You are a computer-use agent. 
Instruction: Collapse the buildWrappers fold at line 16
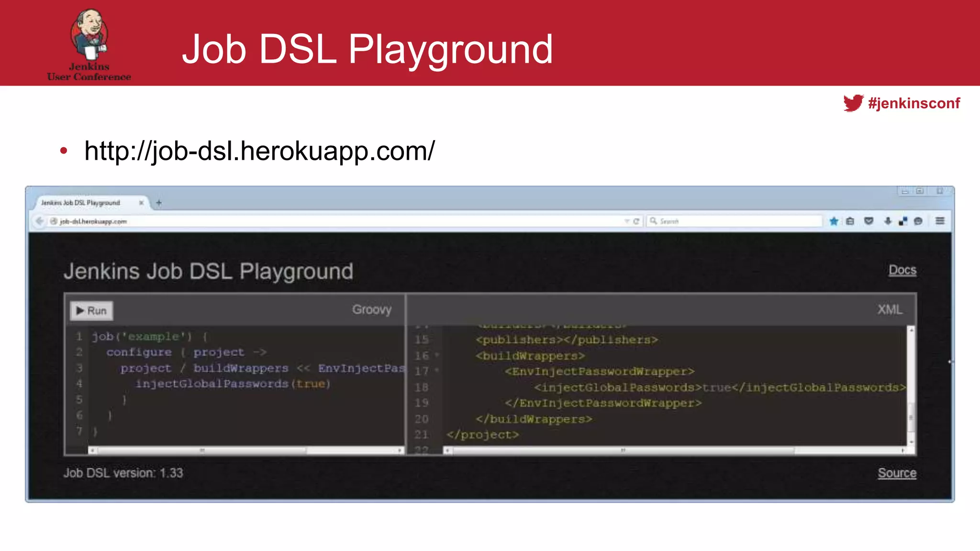tap(437, 355)
